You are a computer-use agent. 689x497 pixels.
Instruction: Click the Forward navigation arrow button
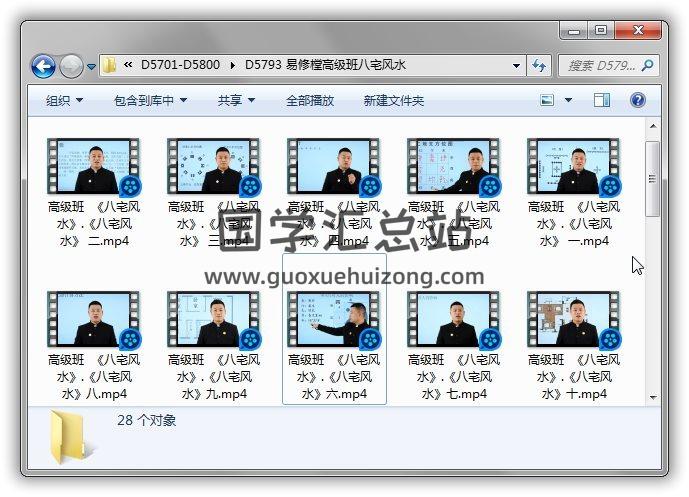coord(71,66)
